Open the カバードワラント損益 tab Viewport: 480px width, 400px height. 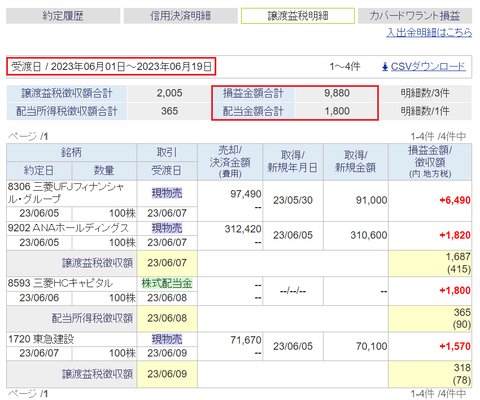click(415, 16)
